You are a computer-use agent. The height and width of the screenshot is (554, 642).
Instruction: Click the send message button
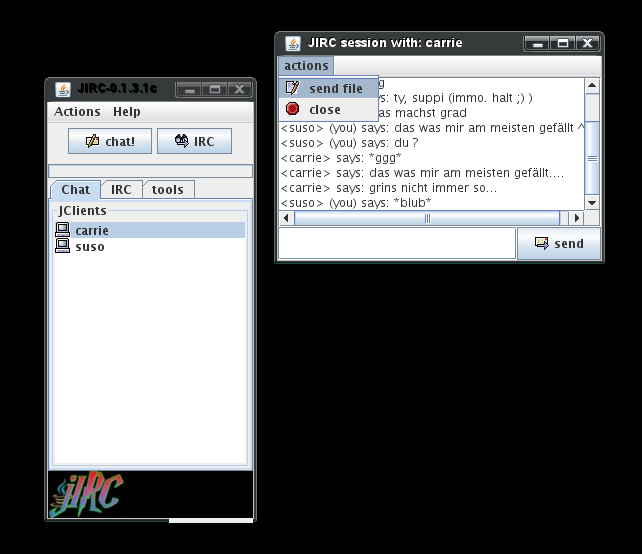[x=559, y=244]
